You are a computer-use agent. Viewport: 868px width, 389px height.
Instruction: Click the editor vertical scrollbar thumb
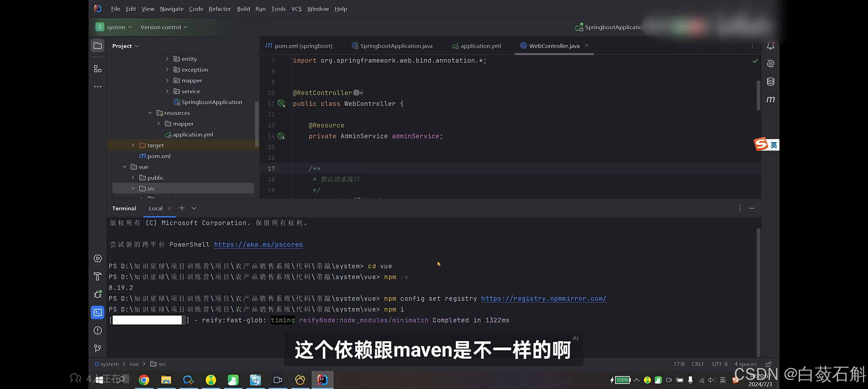(758, 94)
